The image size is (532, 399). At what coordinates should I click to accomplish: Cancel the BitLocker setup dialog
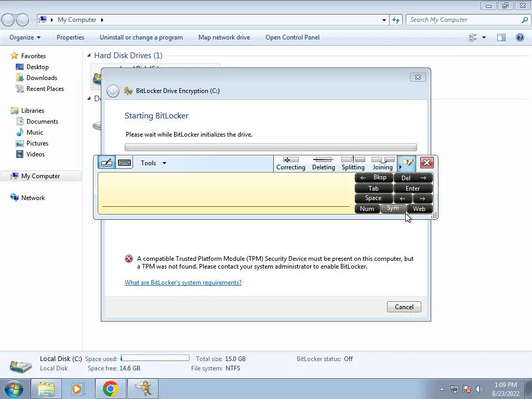pyautogui.click(x=404, y=307)
